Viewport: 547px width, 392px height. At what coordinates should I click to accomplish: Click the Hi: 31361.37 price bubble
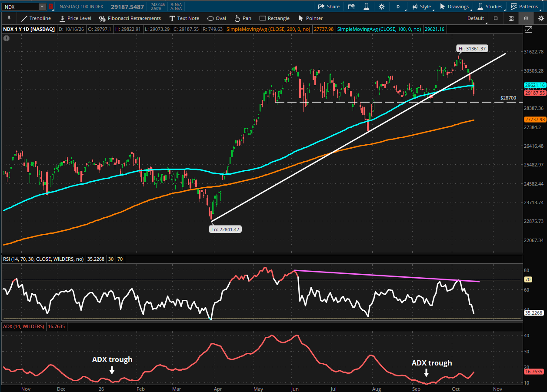471,49
